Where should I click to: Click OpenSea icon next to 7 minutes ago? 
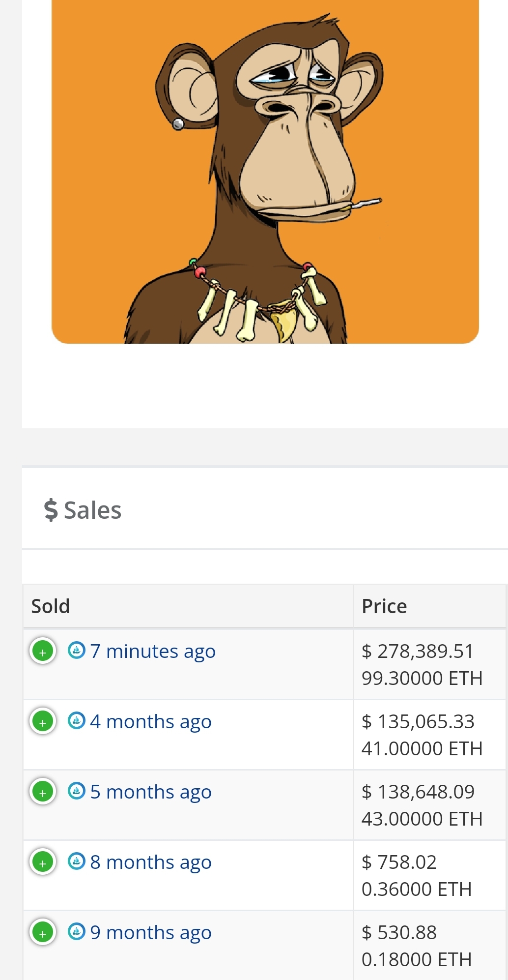[76, 650]
